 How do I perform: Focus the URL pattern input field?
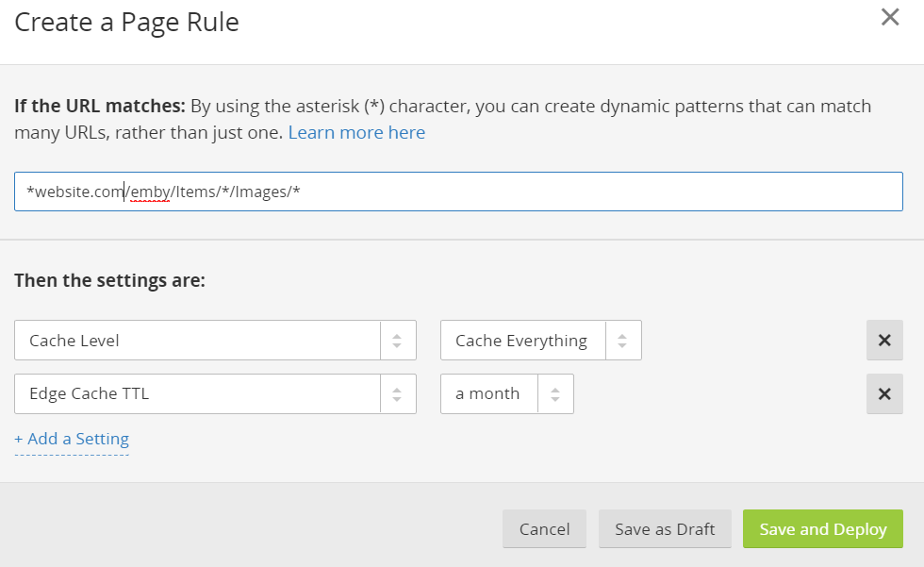click(x=566, y=192)
